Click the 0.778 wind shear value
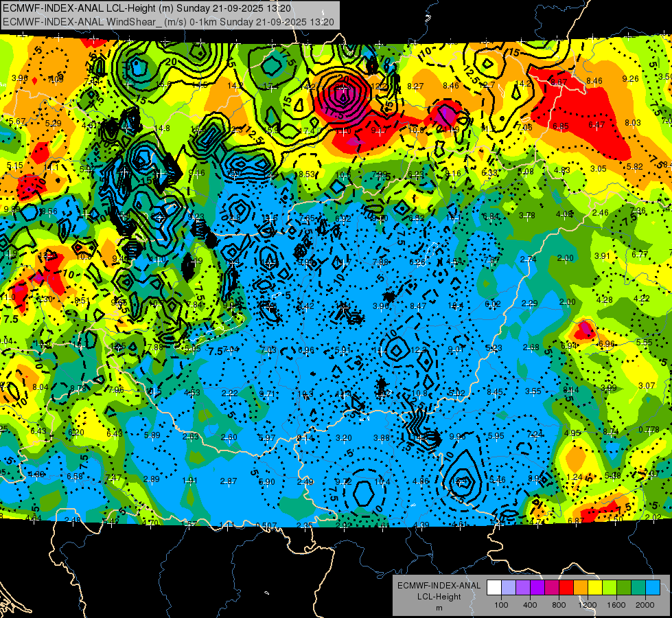Viewport: 672px width, 618px height. click(x=649, y=430)
